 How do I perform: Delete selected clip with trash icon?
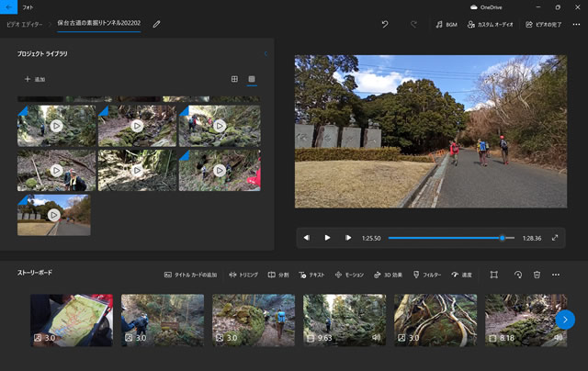[537, 275]
